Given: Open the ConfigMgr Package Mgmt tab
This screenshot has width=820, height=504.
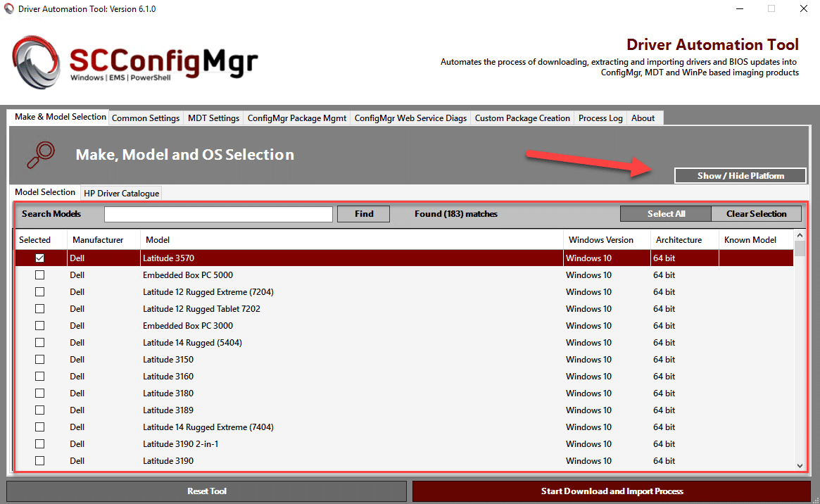Looking at the screenshot, I should tap(296, 118).
